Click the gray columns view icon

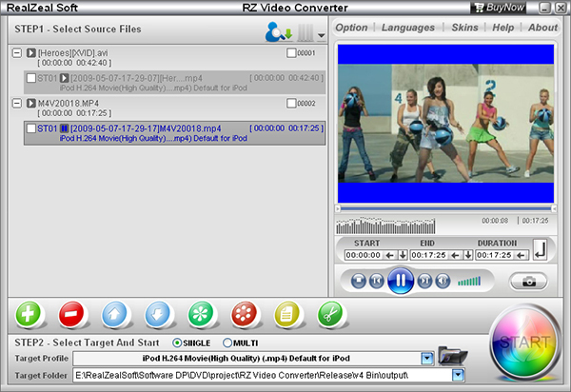pos(305,32)
